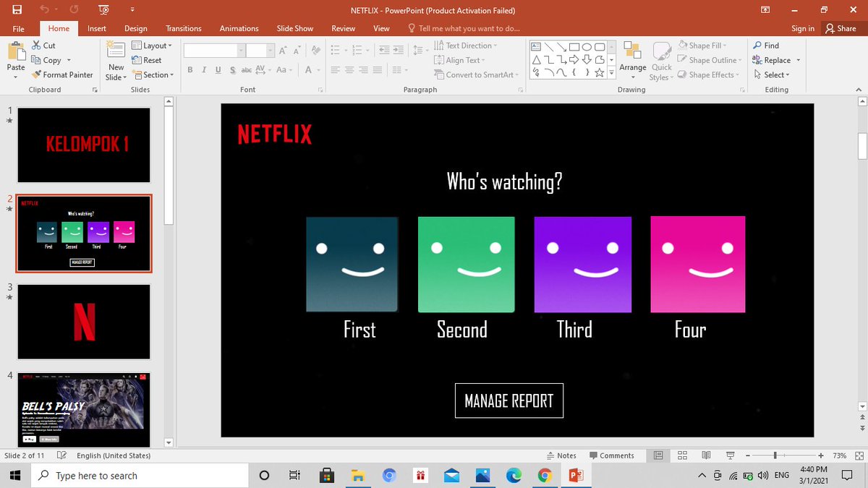Open the Copy dropdown arrow
Screen dimensions: 868x488
[x=69, y=61]
